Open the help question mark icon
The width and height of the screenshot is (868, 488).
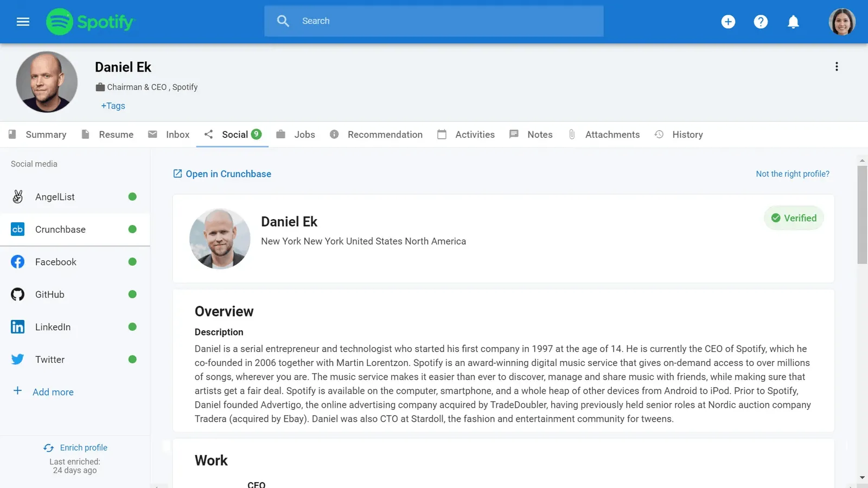tap(761, 22)
